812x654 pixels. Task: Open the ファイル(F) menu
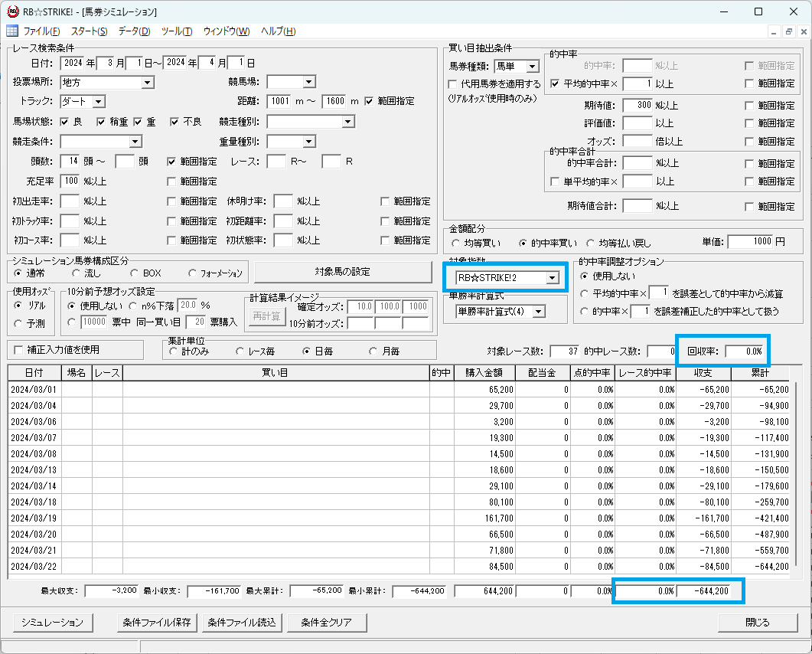tap(41, 31)
